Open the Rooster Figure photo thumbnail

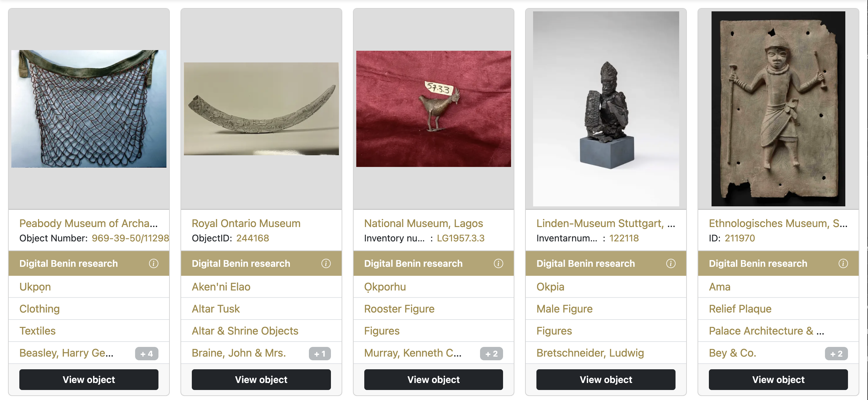pos(433,109)
